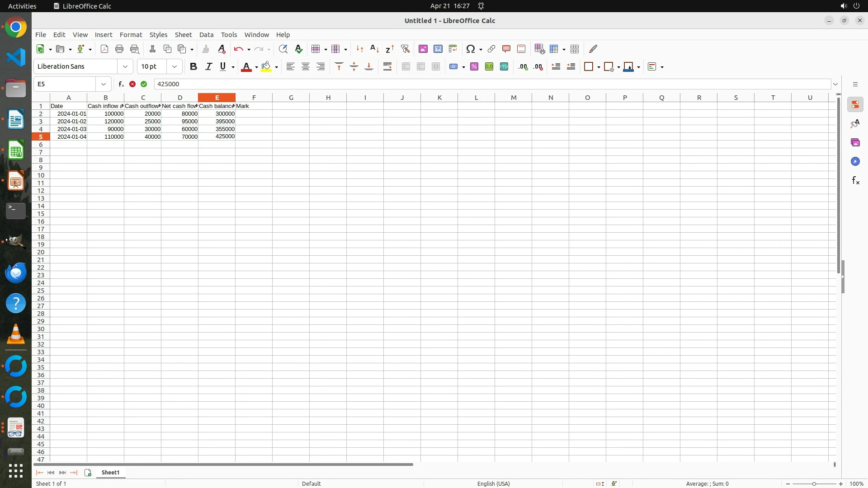868x488 pixels.
Task: Open the Data menu
Action: click(206, 35)
